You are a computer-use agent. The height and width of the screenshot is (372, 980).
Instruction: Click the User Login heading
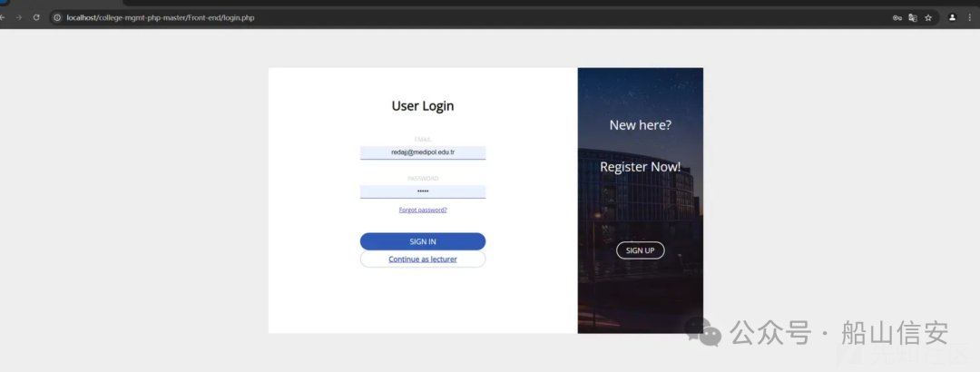pyautogui.click(x=423, y=105)
